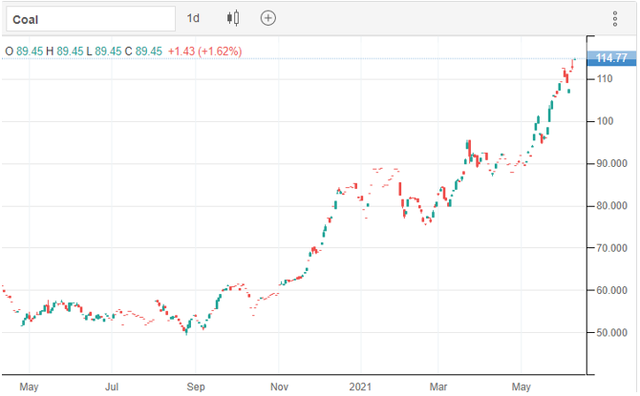Screen dimensions: 640x396
Task: Click the high value H 89.45
Action: [64, 51]
